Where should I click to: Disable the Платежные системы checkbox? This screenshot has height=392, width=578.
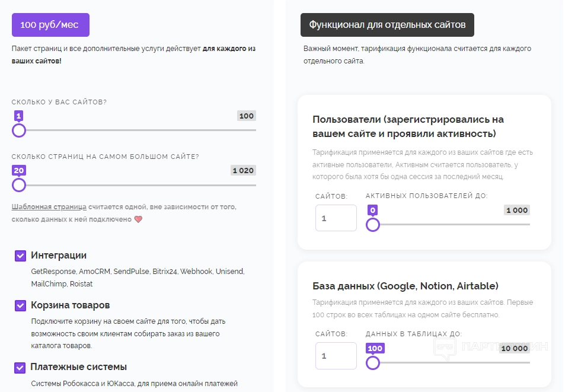click(x=21, y=367)
